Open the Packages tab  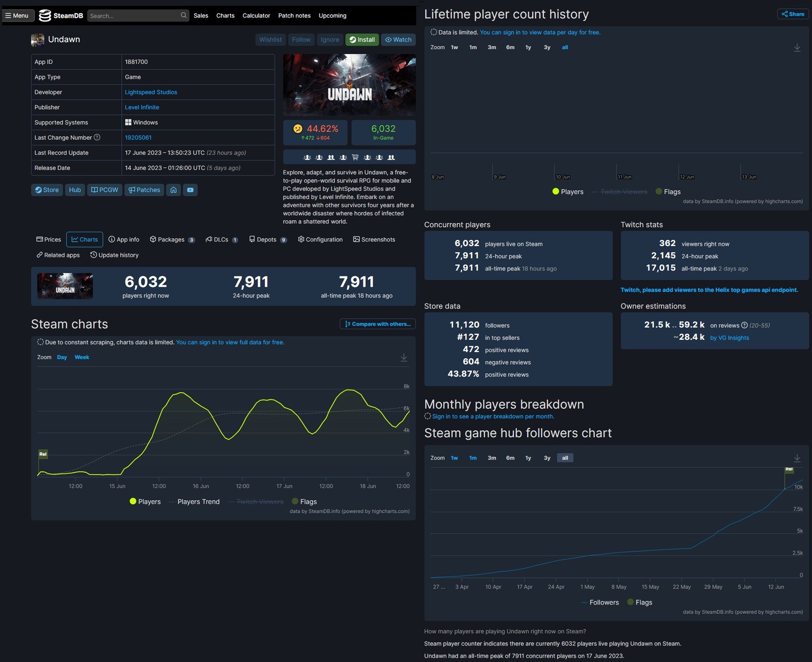pyautogui.click(x=172, y=239)
